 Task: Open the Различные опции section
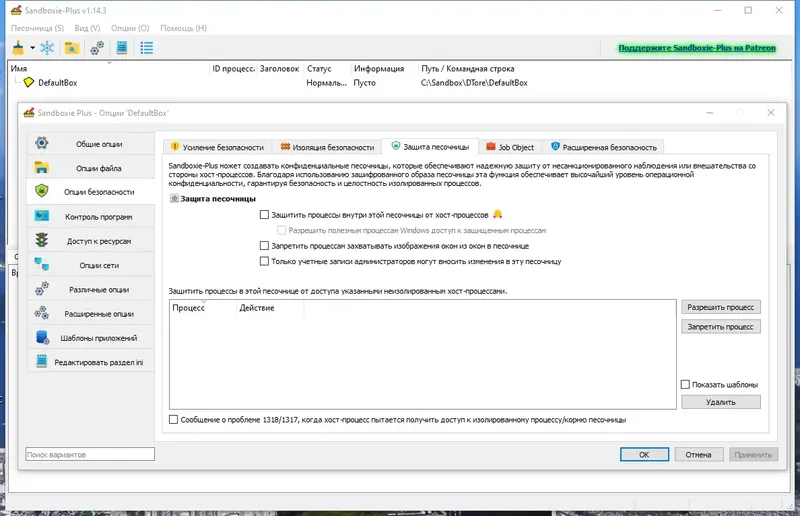[x=91, y=289]
